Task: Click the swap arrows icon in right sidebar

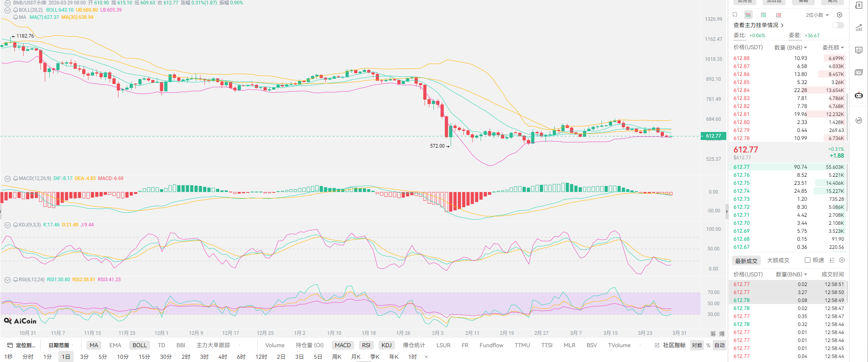Action: pyautogui.click(x=859, y=120)
